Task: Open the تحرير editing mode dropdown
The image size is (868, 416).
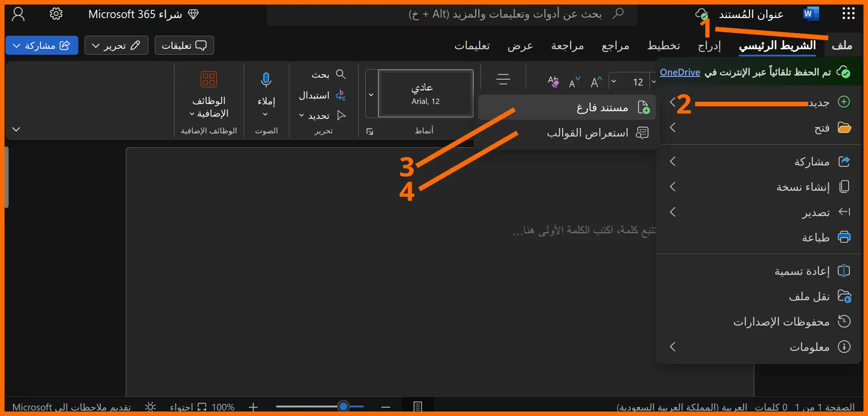Action: (116, 45)
